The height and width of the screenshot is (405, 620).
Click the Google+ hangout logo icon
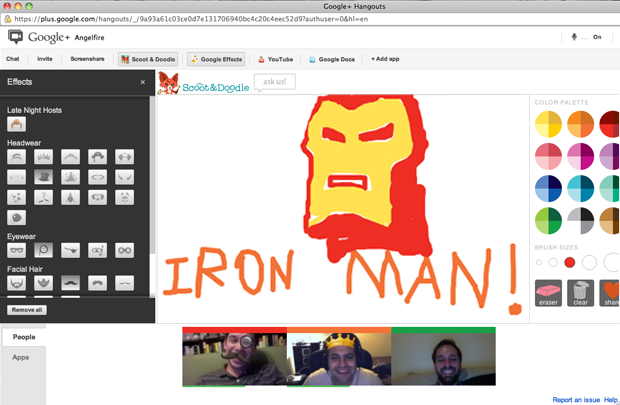click(x=15, y=37)
